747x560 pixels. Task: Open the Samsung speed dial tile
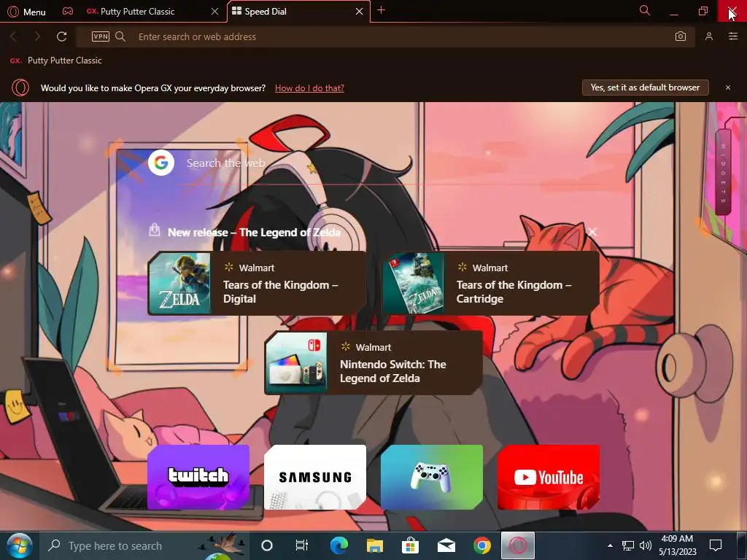pos(315,477)
